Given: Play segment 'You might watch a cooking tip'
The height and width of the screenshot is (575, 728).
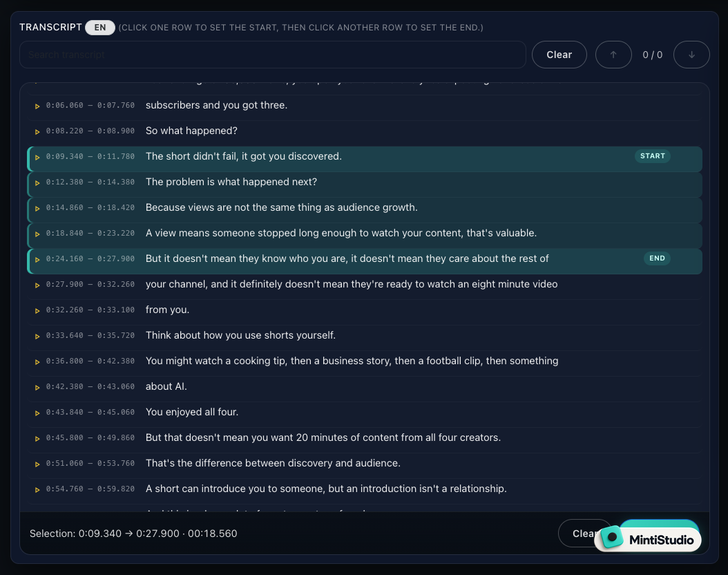Looking at the screenshot, I should 37,362.
